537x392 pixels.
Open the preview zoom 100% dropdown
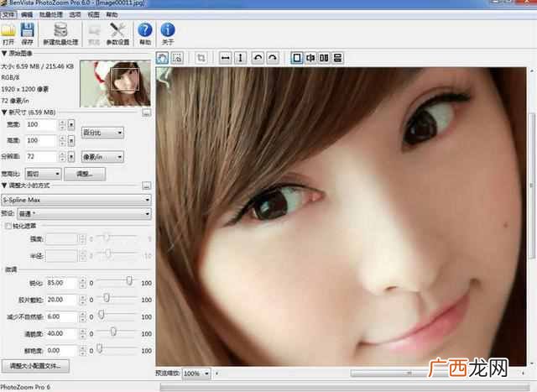(196, 374)
